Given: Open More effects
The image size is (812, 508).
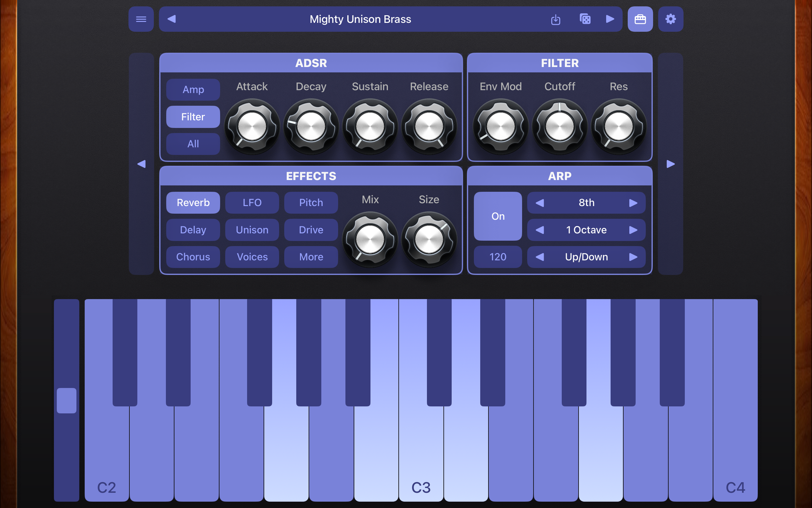Looking at the screenshot, I should pos(311,257).
